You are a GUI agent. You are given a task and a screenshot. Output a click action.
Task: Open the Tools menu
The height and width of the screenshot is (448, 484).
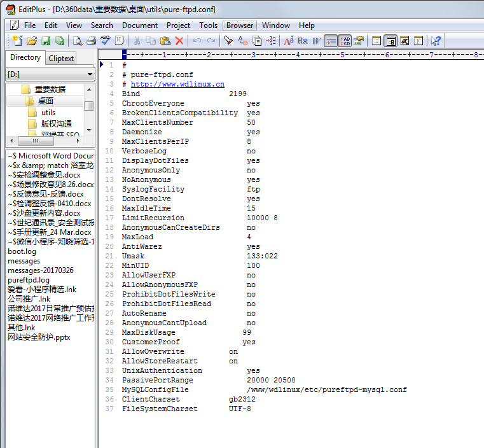point(209,25)
